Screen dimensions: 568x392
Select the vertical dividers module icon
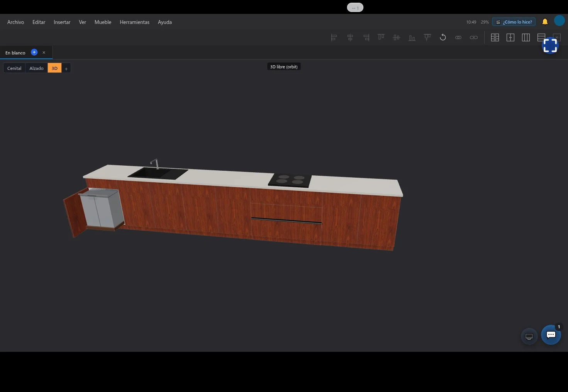pos(526,37)
